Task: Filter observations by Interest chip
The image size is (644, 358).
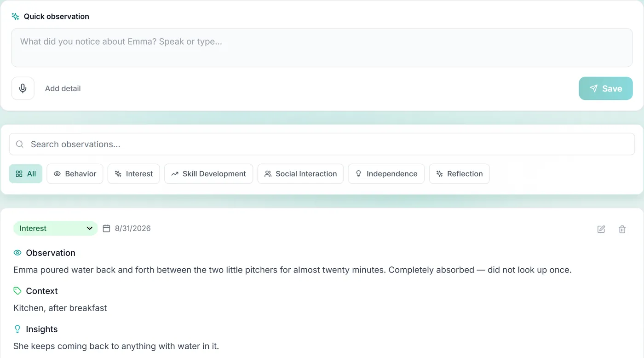Action: (x=133, y=174)
